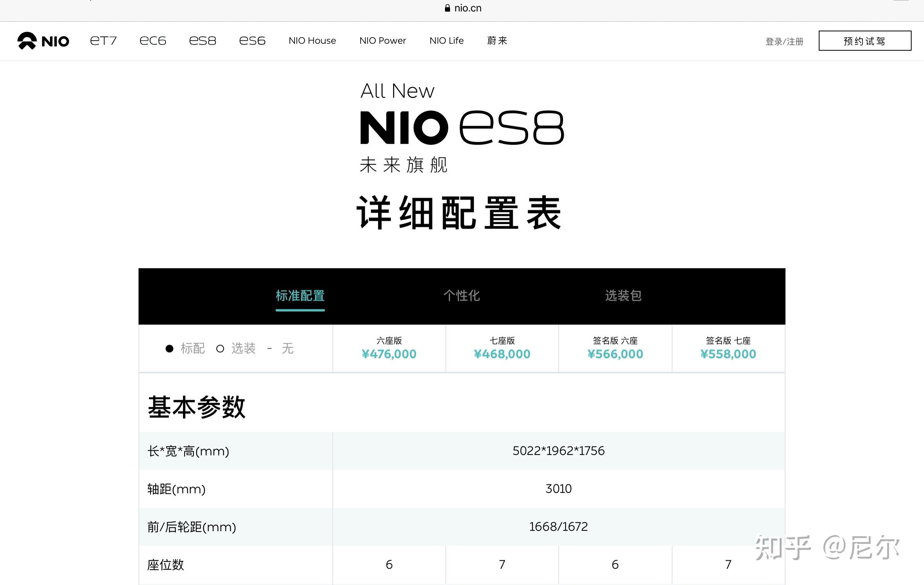924x585 pixels.
Task: Click 登录/注册 login link
Action: click(784, 41)
